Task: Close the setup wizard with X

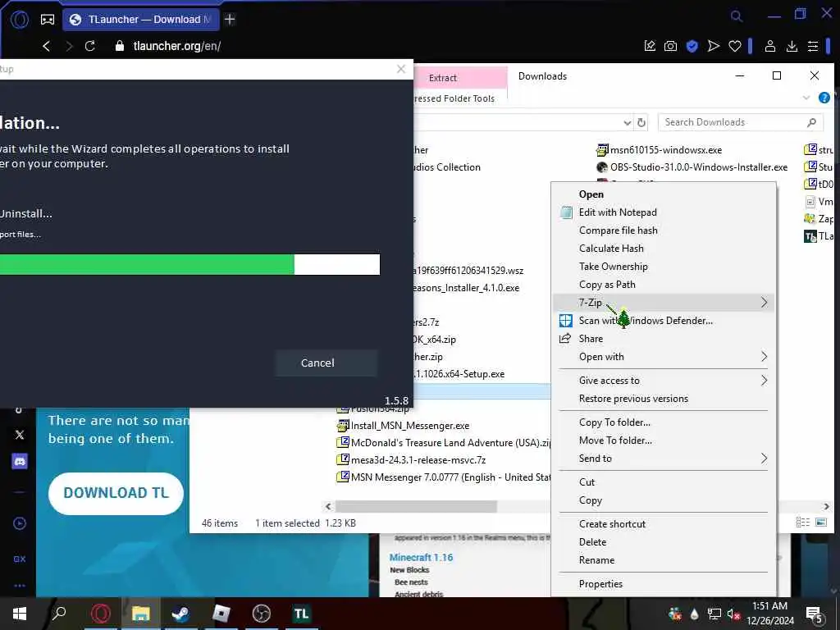Action: pos(400,69)
